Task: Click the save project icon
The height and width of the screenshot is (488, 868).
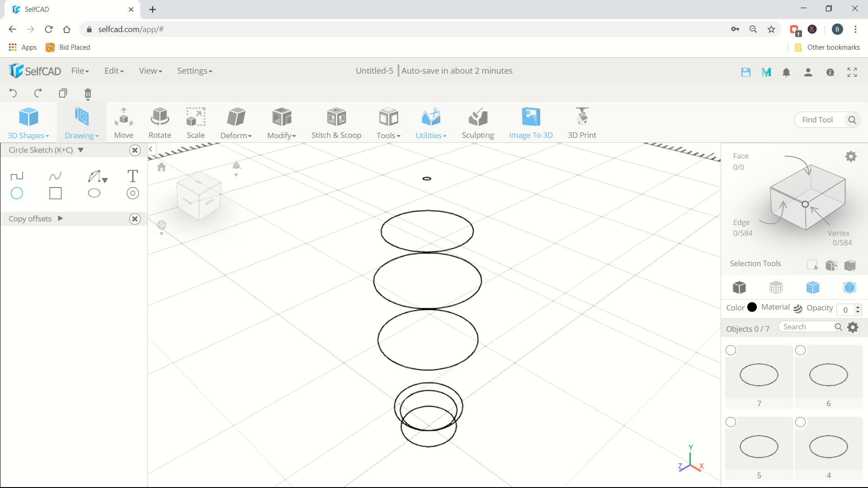Action: coord(745,72)
